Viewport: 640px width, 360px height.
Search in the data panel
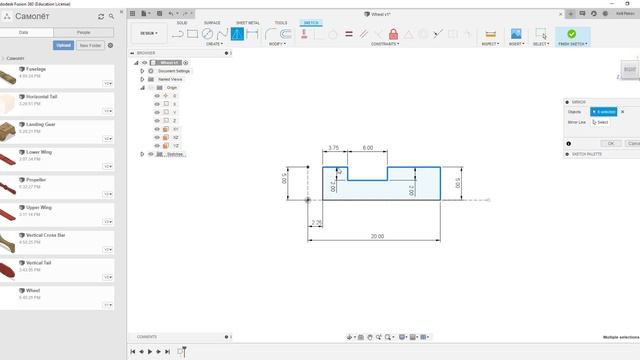click(x=111, y=16)
